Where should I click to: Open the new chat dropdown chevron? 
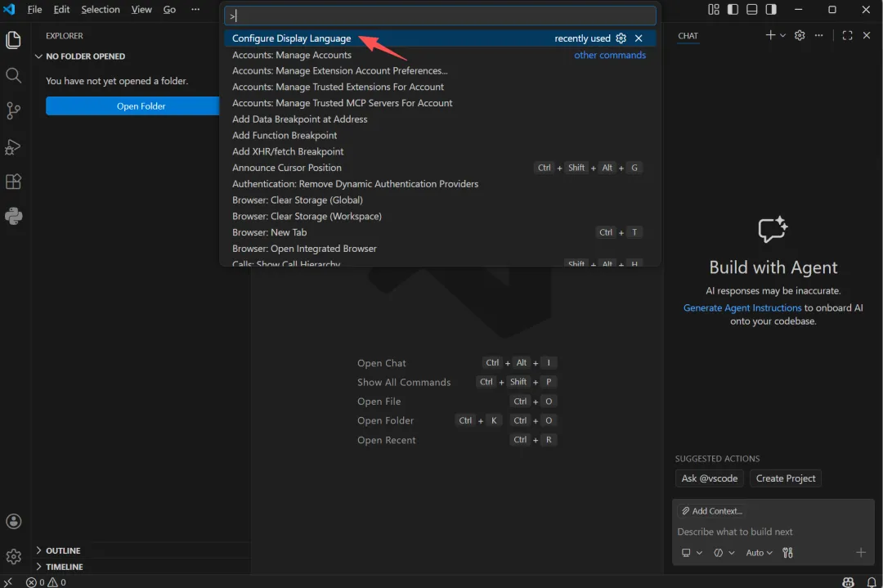point(782,35)
